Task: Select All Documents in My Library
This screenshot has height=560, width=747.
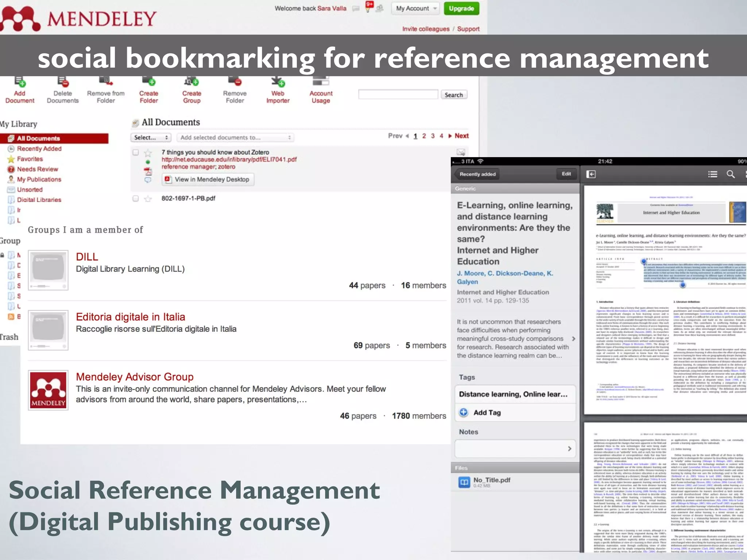Action: point(54,138)
